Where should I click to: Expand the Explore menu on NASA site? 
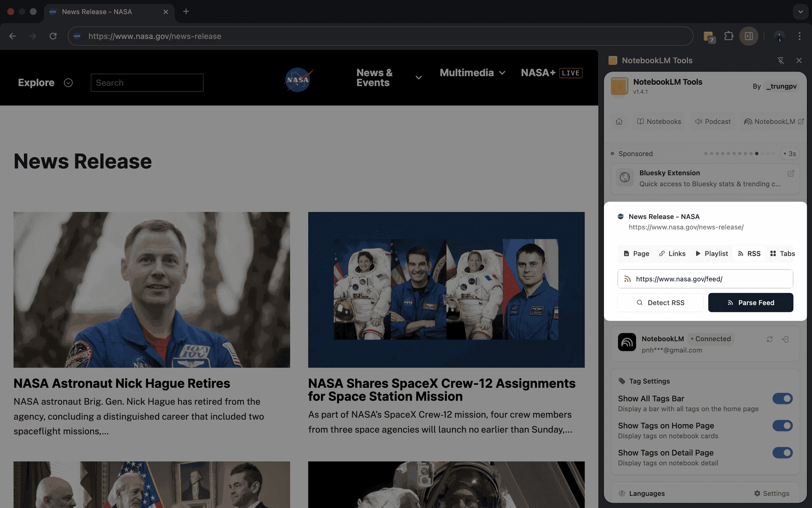68,83
